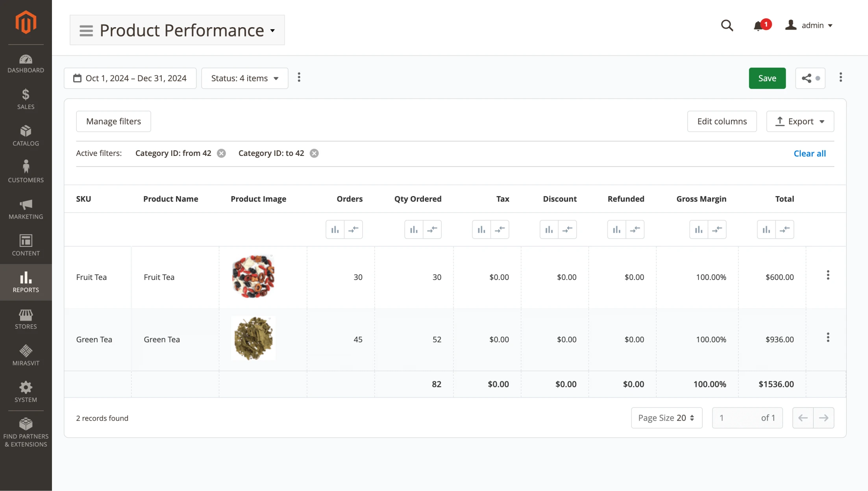Image resolution: width=868 pixels, height=491 pixels.
Task: Expand the Status: 4 items filter dropdown
Action: coord(244,78)
